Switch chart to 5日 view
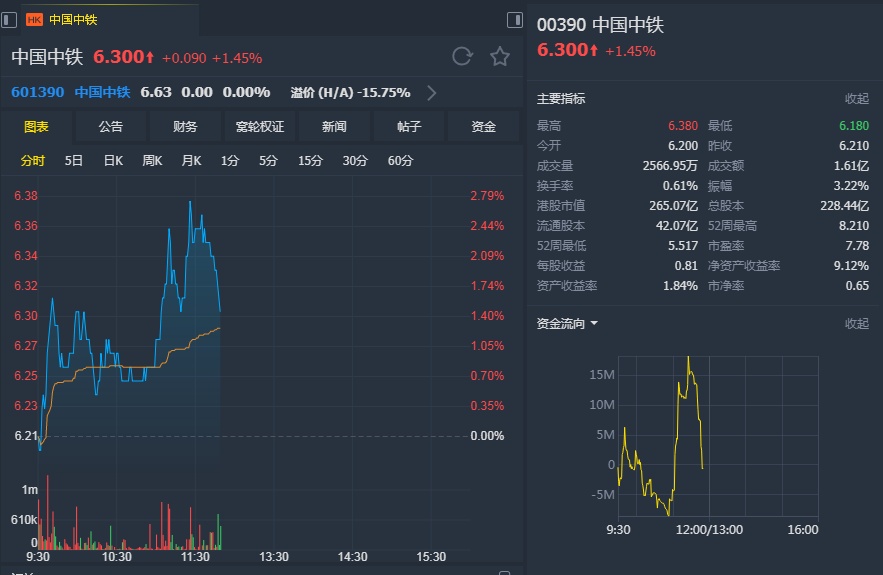 74,161
